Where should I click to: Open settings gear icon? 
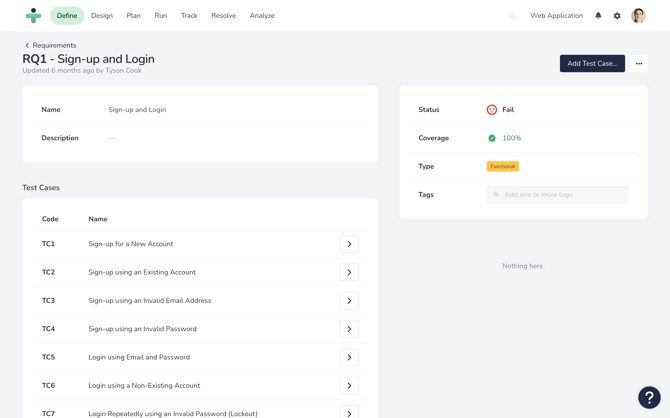pyautogui.click(x=617, y=16)
